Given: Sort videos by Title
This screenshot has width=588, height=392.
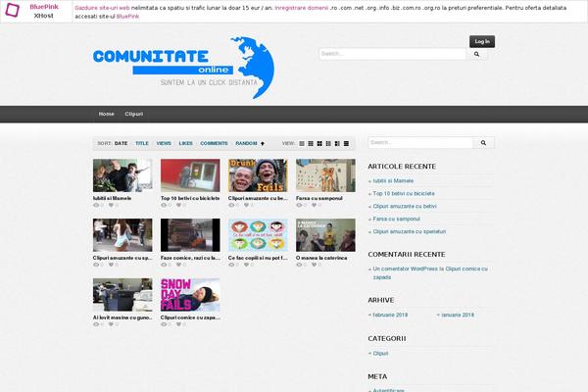Looking at the screenshot, I should [x=142, y=144].
